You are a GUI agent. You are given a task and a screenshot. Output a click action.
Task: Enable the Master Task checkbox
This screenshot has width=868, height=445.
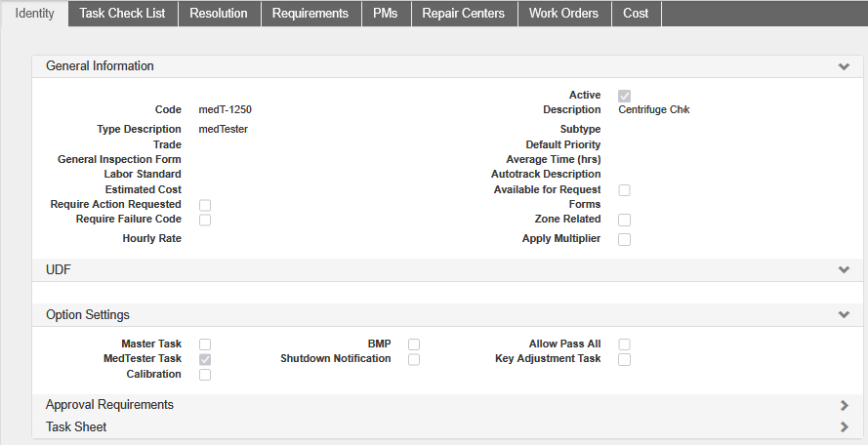(205, 344)
